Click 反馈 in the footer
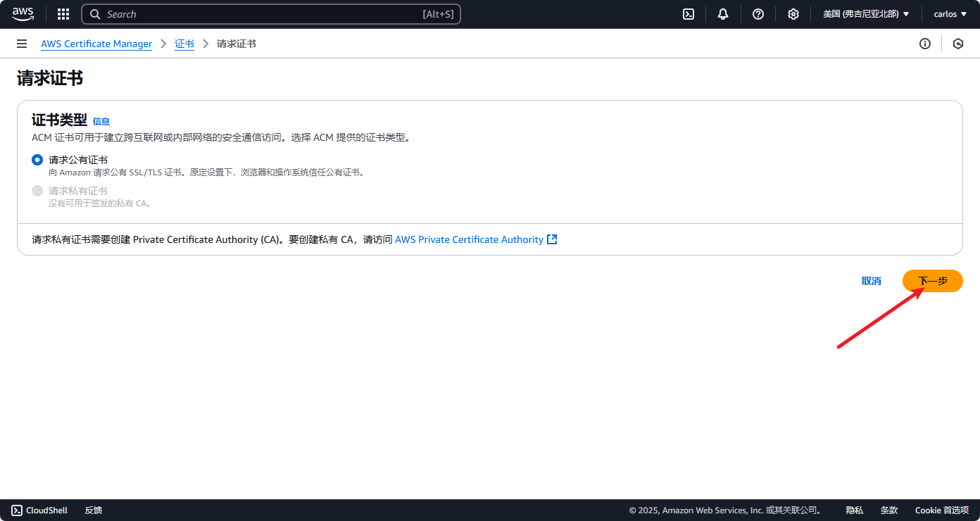980x521 pixels. (94, 510)
